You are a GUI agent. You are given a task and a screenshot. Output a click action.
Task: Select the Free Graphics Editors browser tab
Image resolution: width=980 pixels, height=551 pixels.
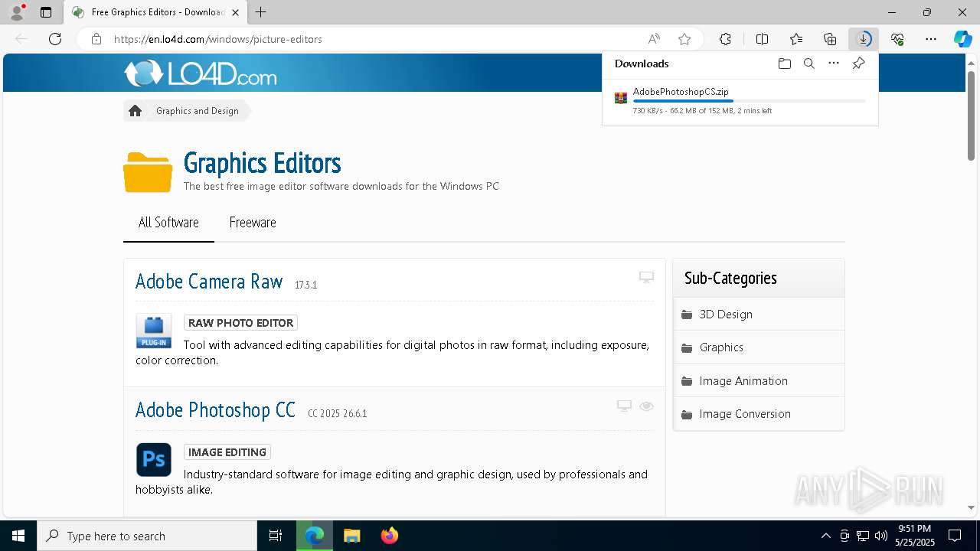point(157,12)
